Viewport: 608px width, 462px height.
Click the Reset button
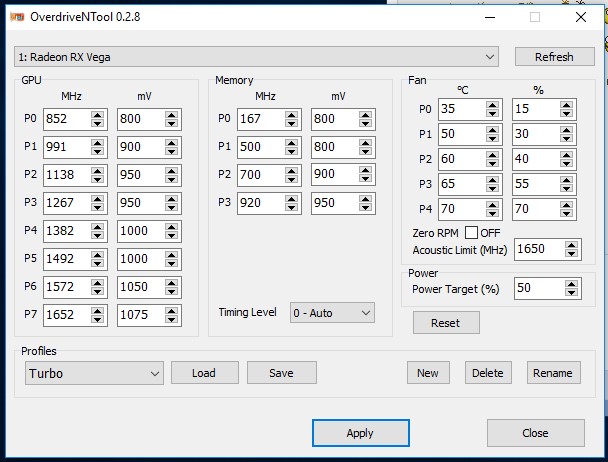(x=446, y=323)
